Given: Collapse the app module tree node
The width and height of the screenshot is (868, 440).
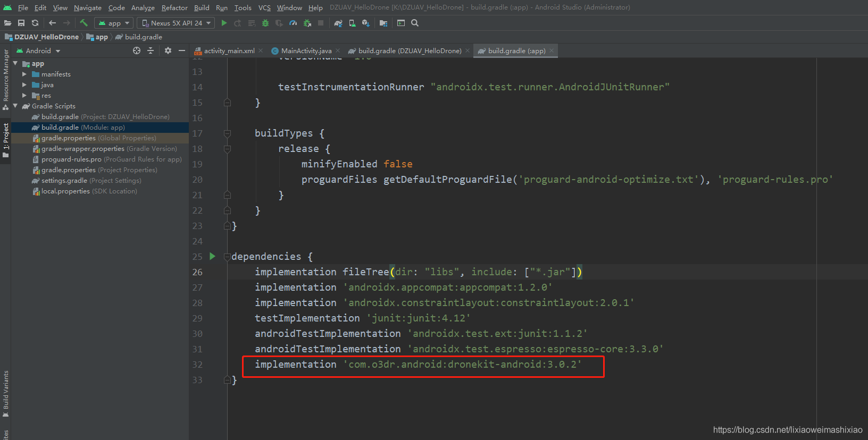Looking at the screenshot, I should (x=15, y=63).
